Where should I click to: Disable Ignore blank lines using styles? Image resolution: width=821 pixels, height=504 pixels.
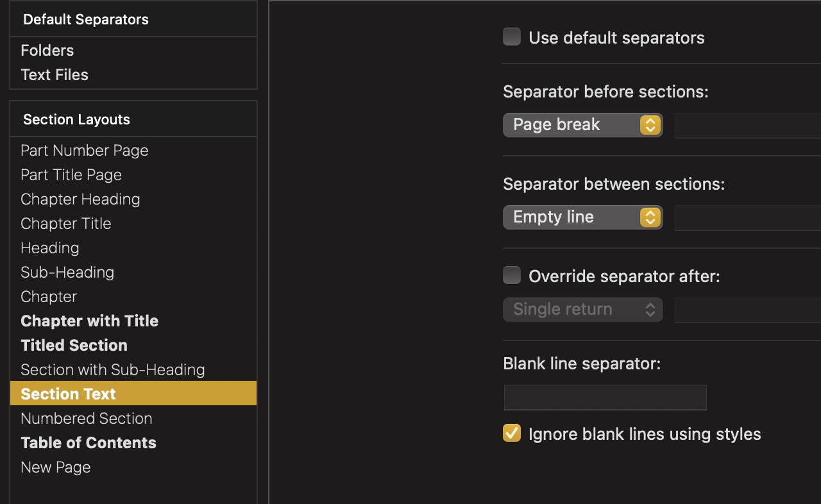point(511,433)
